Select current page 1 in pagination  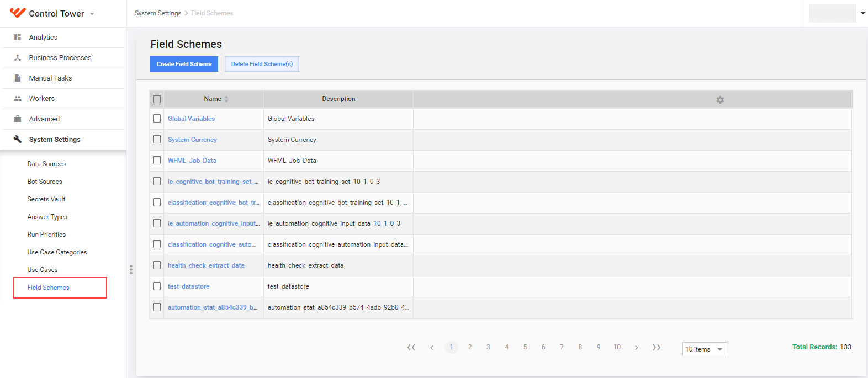[452, 347]
